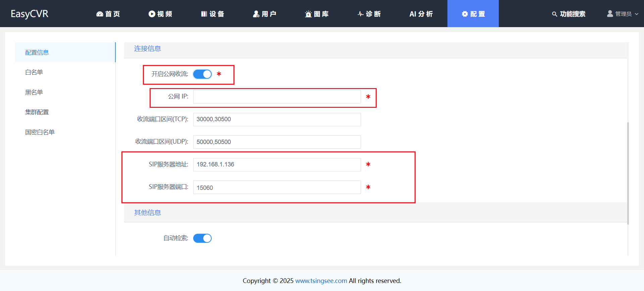Click the EasyCVR logo
This screenshot has height=291, width=644.
coord(30,14)
